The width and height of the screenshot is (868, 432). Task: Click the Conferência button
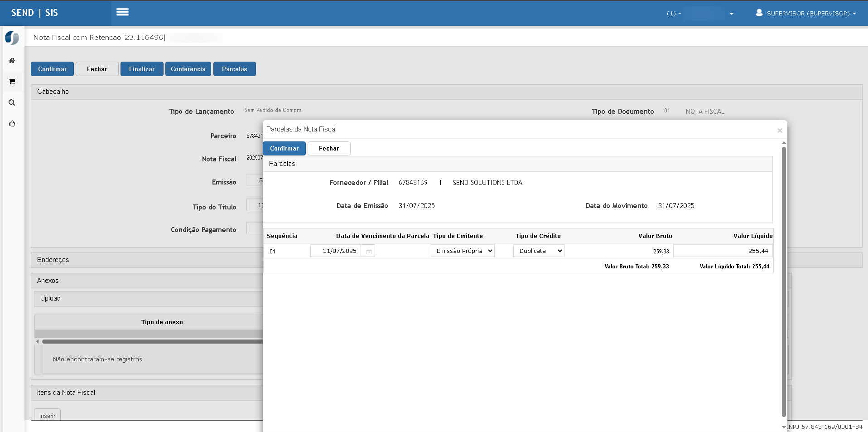(x=188, y=69)
